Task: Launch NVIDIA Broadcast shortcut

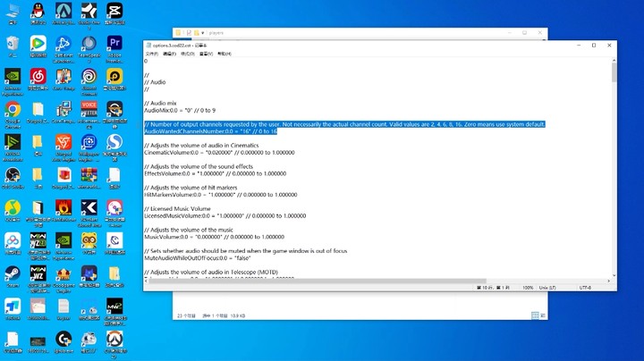Action: 13,147
